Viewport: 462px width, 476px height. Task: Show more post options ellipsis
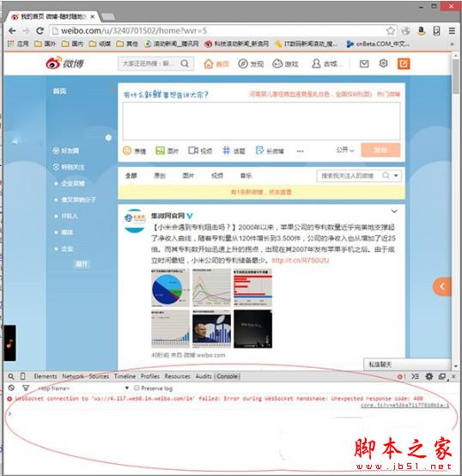pos(300,151)
